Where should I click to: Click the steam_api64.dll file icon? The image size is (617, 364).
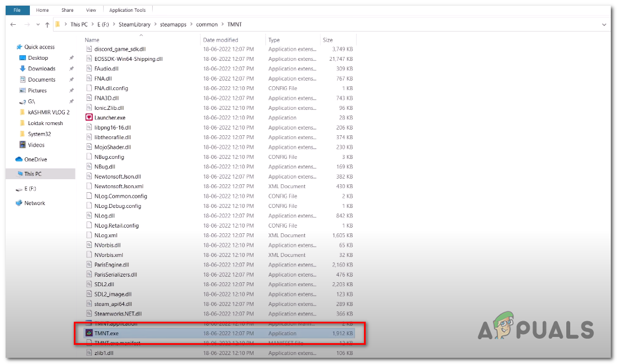[89, 304]
